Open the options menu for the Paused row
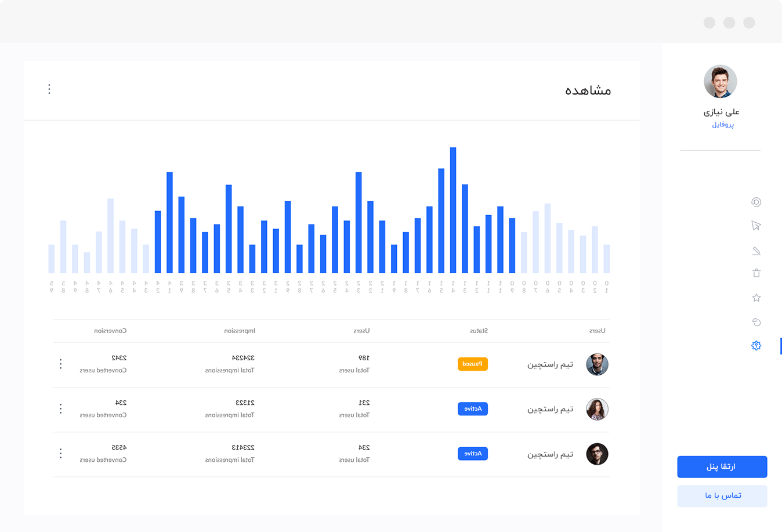This screenshot has width=782, height=532. pos(60,364)
